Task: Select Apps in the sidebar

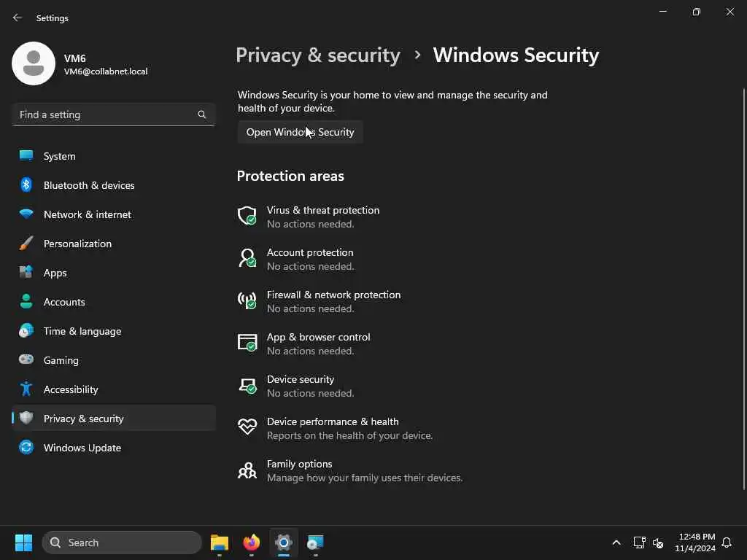Action: point(113,273)
